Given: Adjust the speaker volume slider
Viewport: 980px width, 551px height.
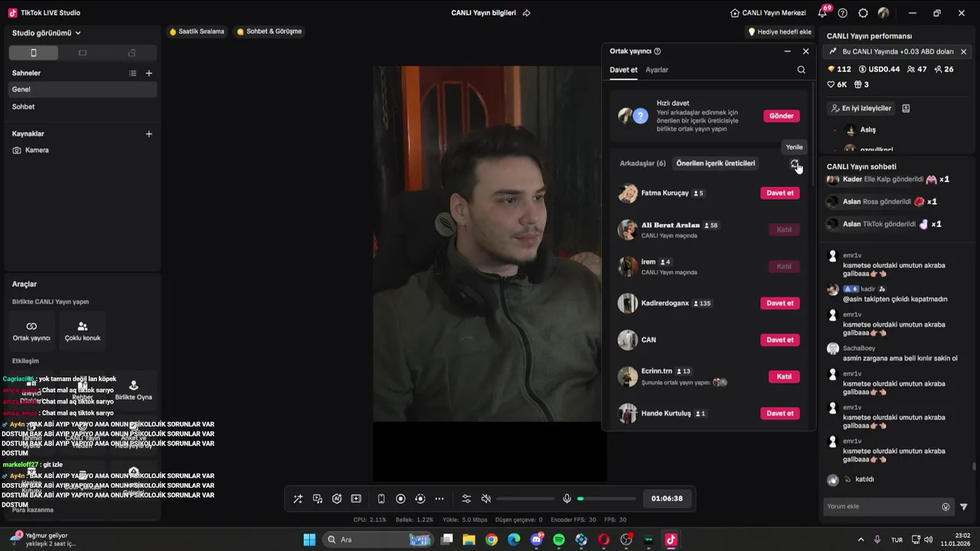Looking at the screenshot, I should tap(525, 499).
